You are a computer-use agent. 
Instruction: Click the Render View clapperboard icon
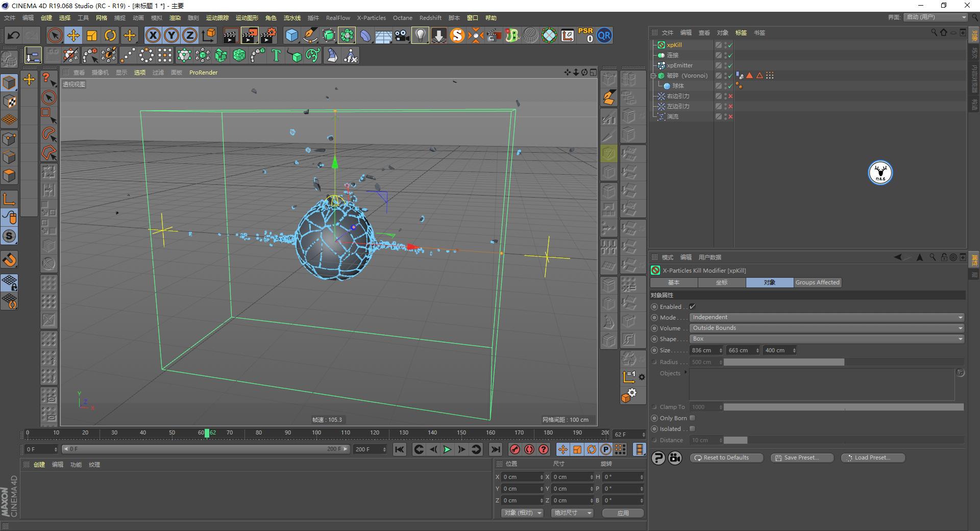click(x=231, y=35)
